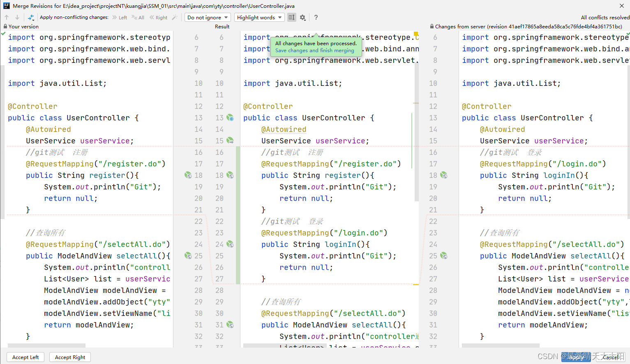Click gutter icon on Result line 15
This screenshot has width=630, height=364.
[230, 141]
